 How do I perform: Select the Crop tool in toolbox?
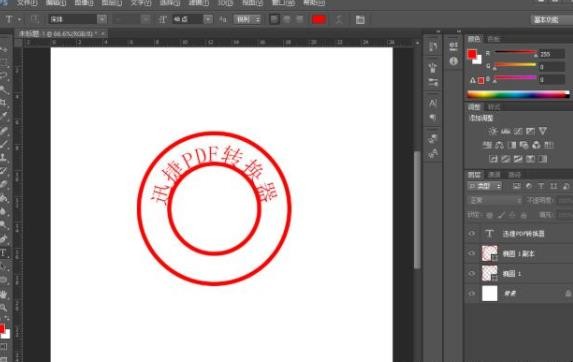[4, 102]
